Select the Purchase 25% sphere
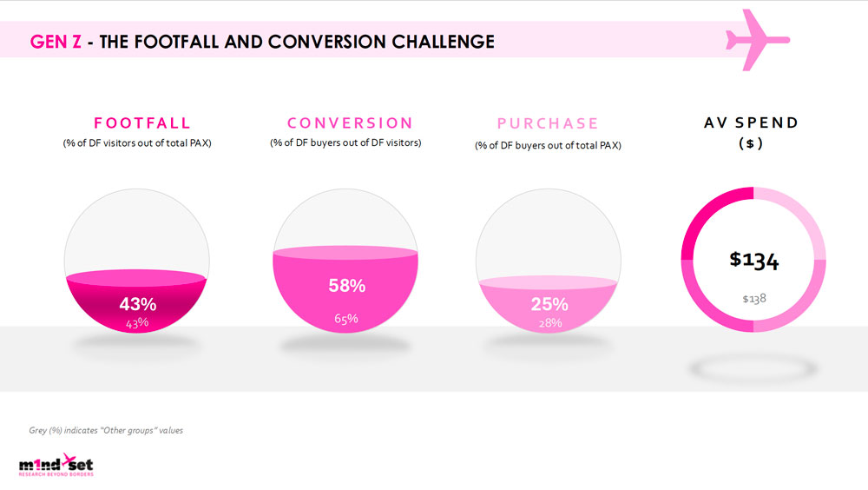Screen dimensions: 868x490 point(548,262)
